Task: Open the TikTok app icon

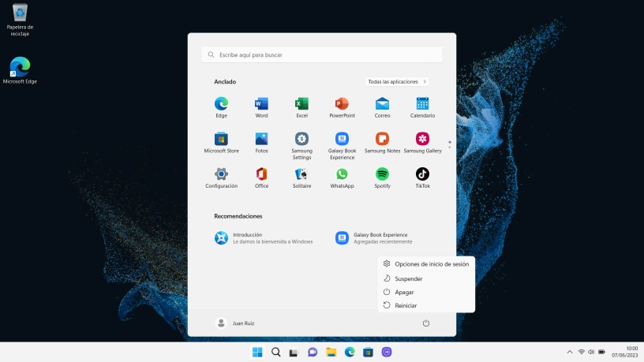Action: pyautogui.click(x=422, y=177)
